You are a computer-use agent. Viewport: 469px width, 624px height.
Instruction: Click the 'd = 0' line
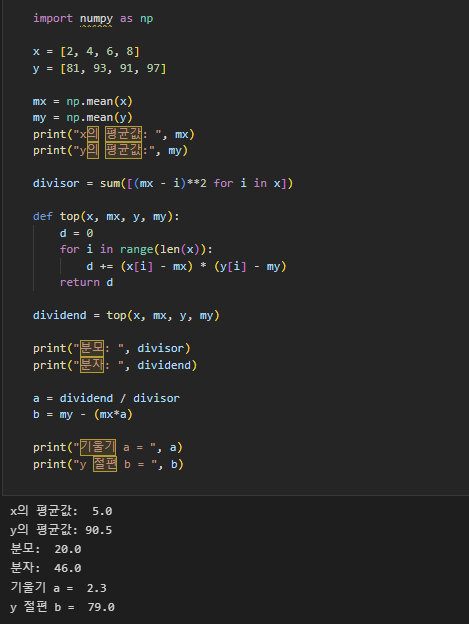(x=76, y=233)
